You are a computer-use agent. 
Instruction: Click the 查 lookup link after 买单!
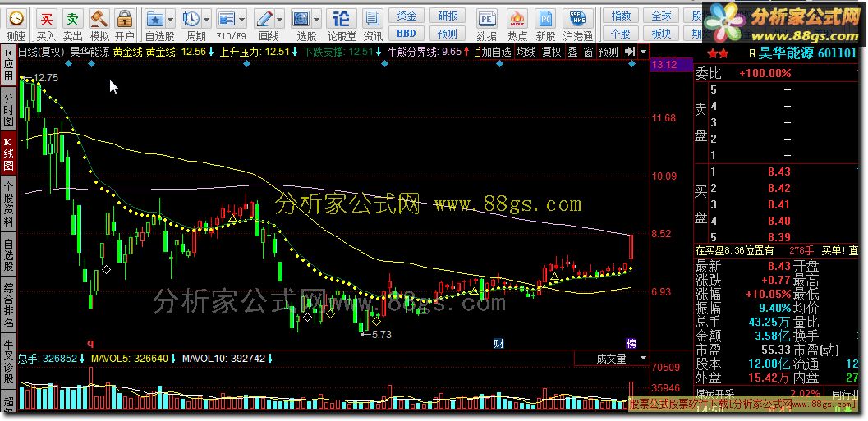(852, 250)
